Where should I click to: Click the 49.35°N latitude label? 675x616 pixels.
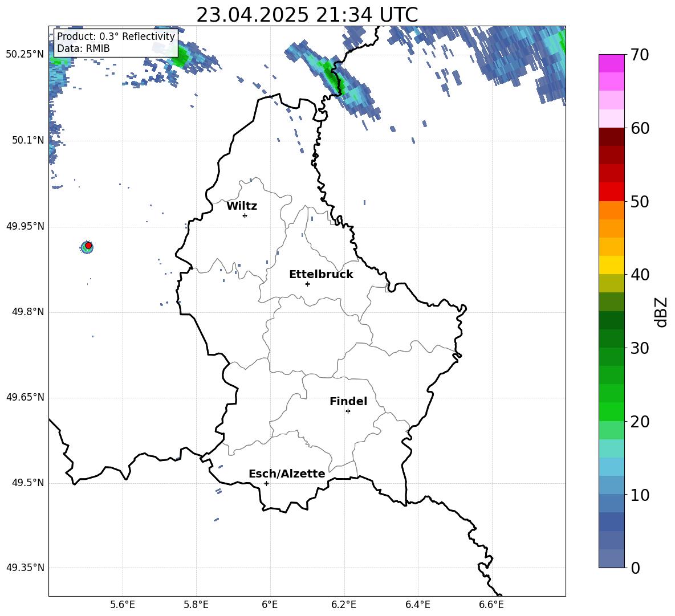[x=25, y=568]
